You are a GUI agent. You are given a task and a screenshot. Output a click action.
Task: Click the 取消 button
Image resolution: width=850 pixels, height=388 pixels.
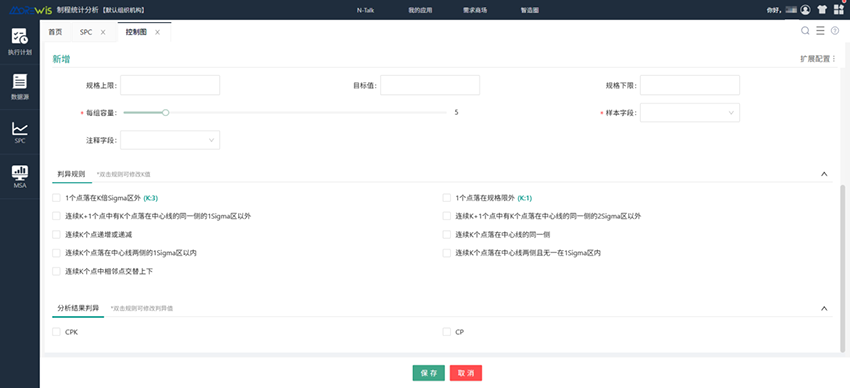[466, 373]
